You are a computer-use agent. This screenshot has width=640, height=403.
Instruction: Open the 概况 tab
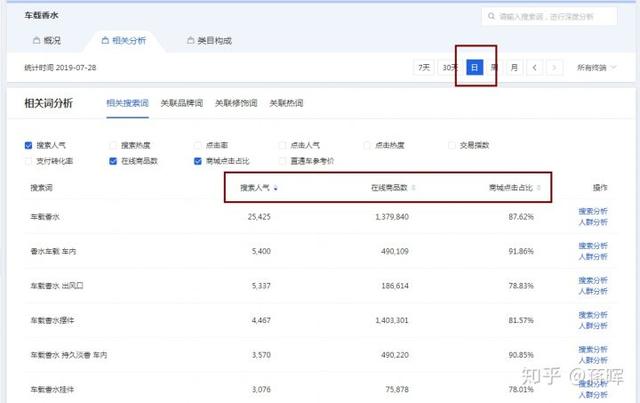47,40
